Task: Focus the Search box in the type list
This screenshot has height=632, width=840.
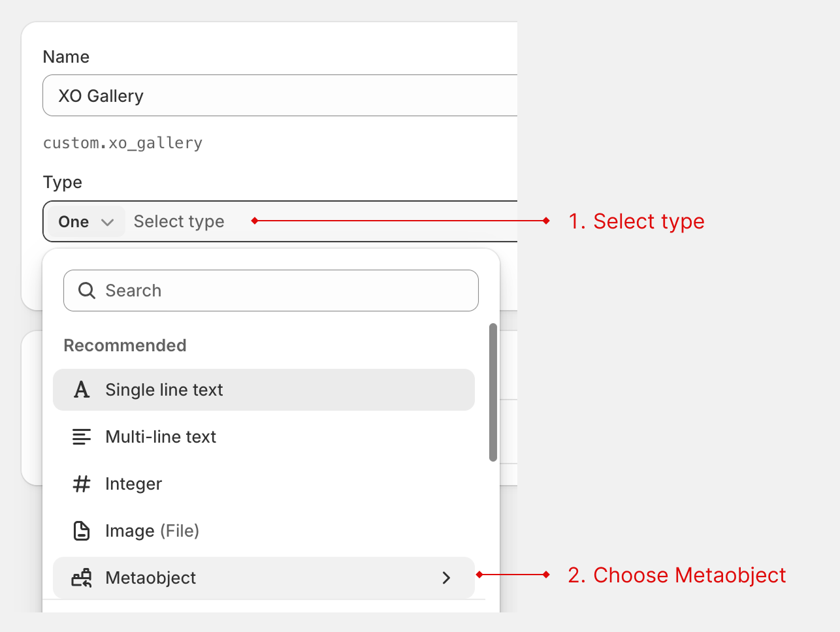Action: (281, 291)
